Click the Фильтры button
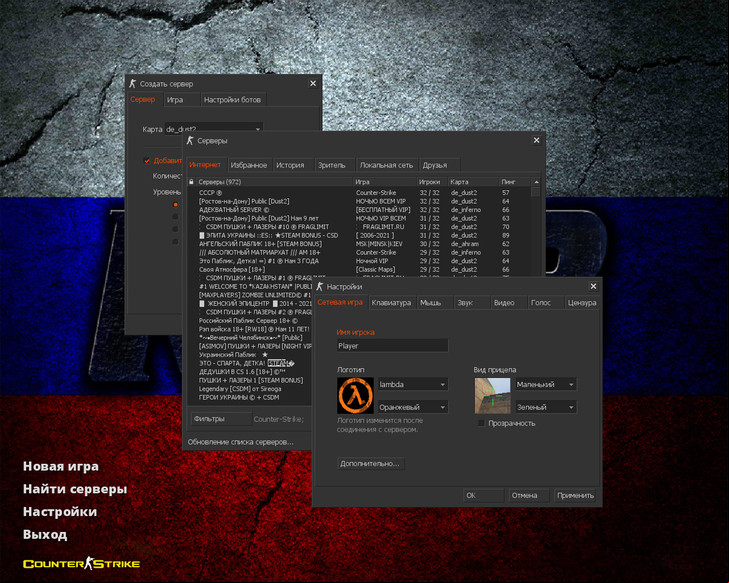Image resolution: width=729 pixels, height=583 pixels. (x=221, y=419)
